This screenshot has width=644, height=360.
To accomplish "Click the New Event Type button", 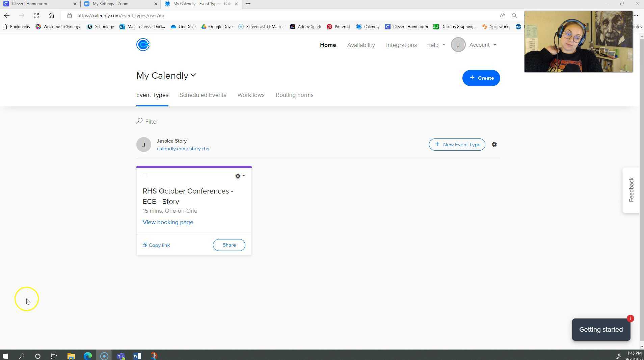I will pyautogui.click(x=457, y=145).
